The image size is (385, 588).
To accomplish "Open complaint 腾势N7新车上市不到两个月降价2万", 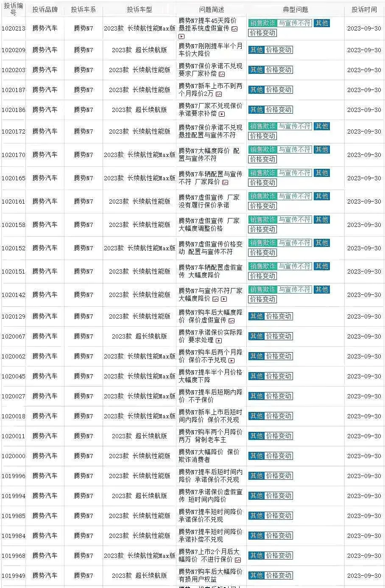I will click(x=211, y=90).
